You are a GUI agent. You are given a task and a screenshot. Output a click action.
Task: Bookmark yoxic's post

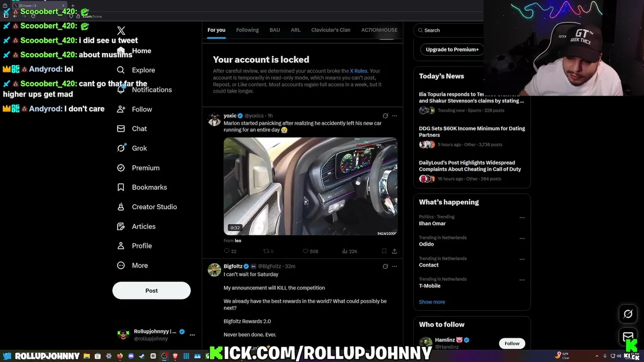[384, 251]
